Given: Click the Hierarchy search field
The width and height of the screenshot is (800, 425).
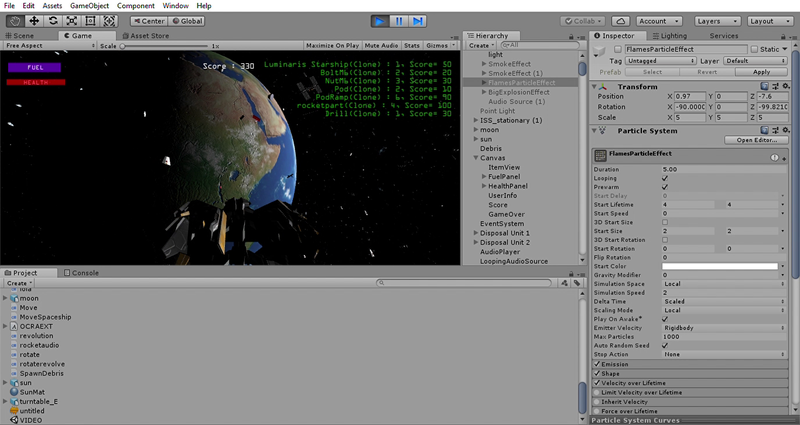Looking at the screenshot, I should (540, 45).
